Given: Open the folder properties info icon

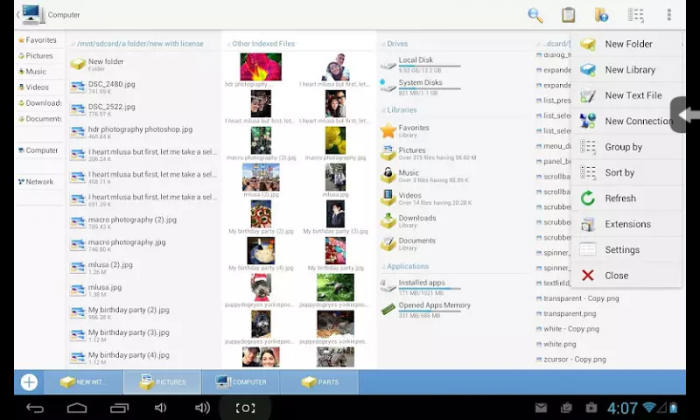Looking at the screenshot, I should tap(601, 15).
